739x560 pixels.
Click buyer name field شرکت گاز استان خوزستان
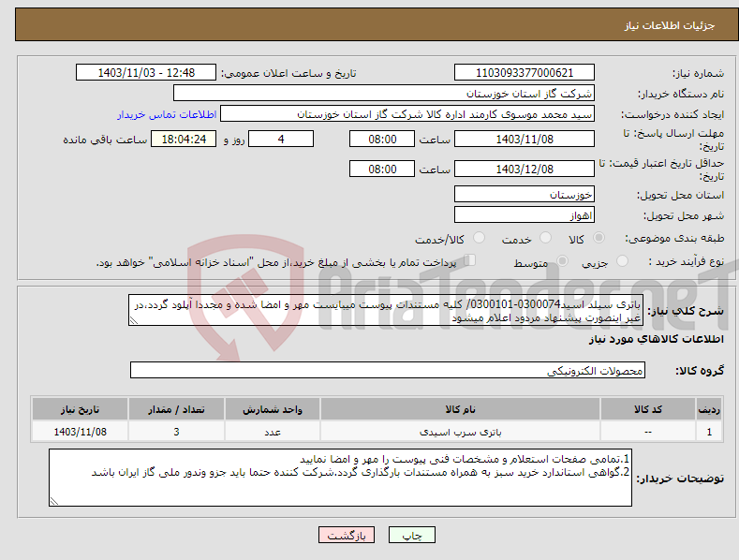[x=384, y=94]
